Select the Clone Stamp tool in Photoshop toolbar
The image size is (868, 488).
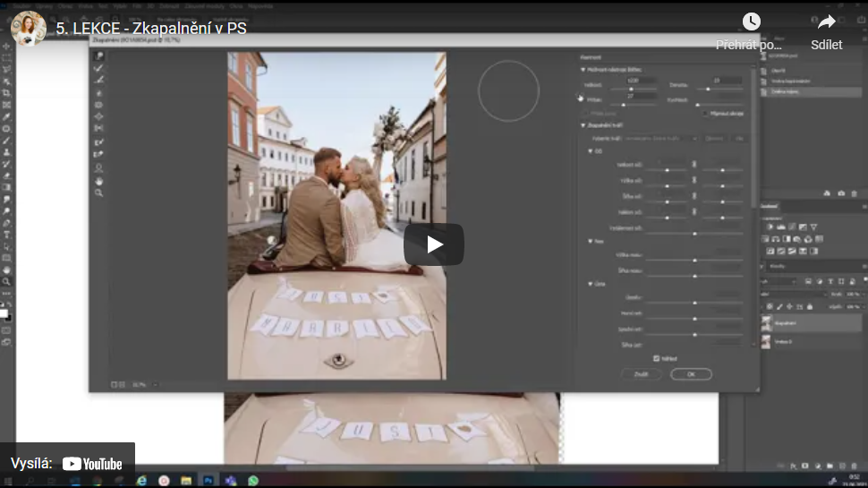tap(6, 152)
